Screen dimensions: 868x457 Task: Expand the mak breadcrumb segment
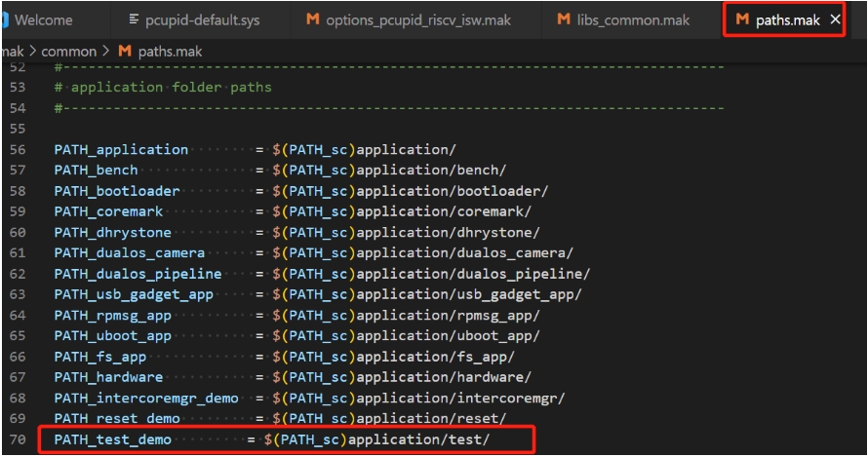12,51
